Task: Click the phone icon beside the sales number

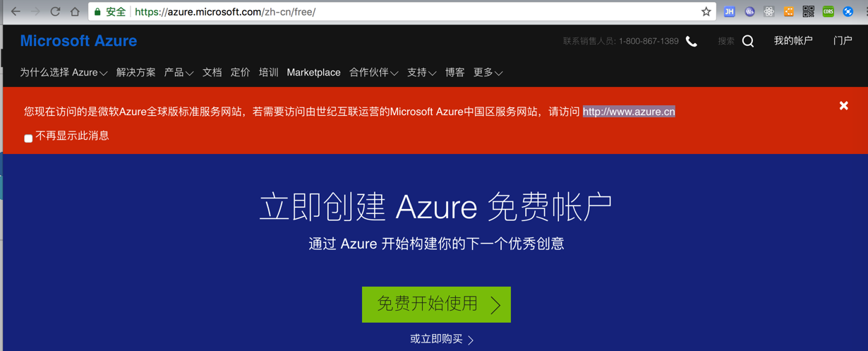Action: pyautogui.click(x=692, y=41)
